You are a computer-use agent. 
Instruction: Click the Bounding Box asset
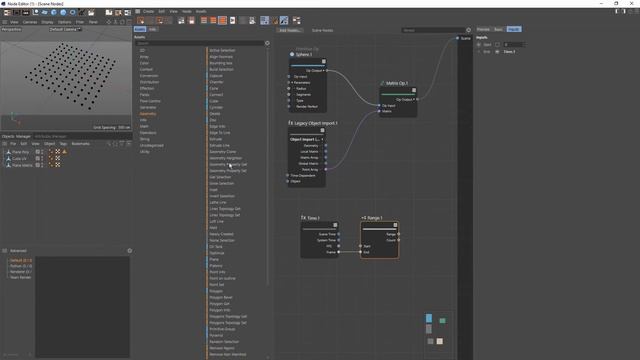pos(221,63)
